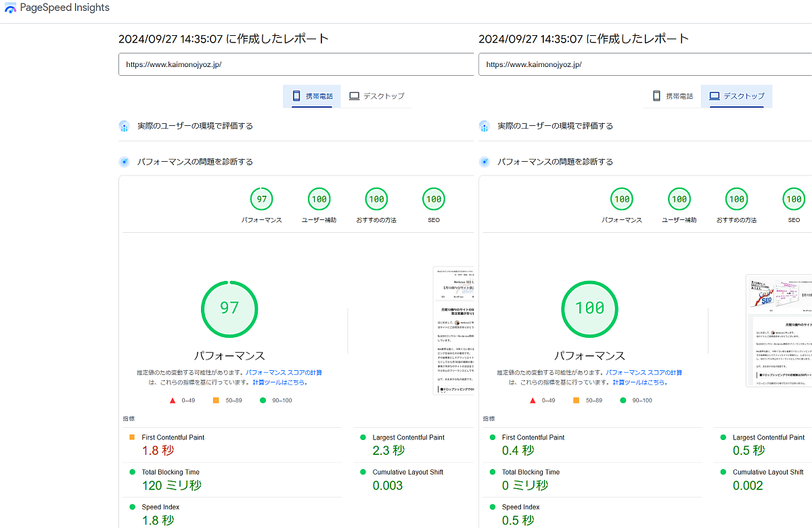The image size is (812, 528).
Task: Click the desktop page screenshot thumbnail in the right report
Action: pyautogui.click(x=779, y=330)
